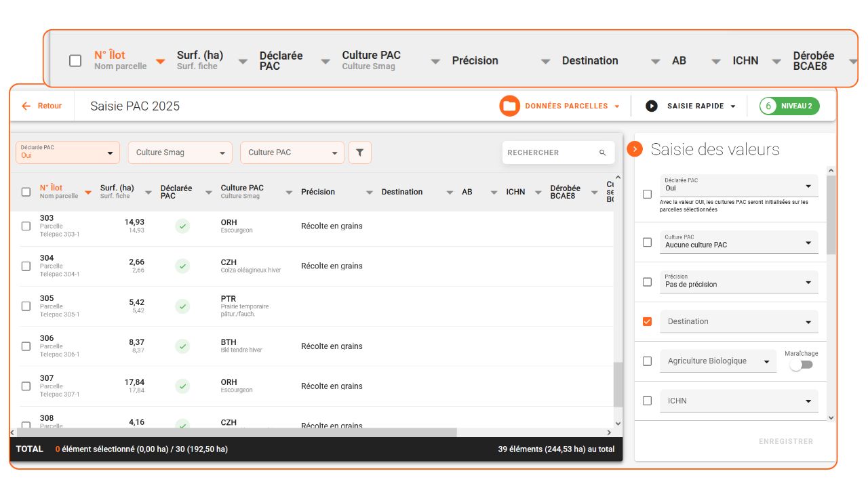Click the green Niveau 2 button

[x=789, y=106]
